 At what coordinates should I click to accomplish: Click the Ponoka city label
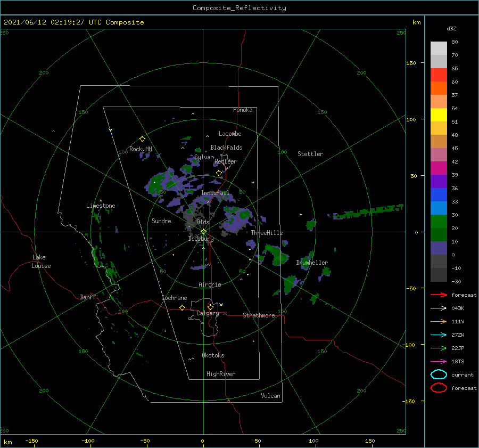243,110
